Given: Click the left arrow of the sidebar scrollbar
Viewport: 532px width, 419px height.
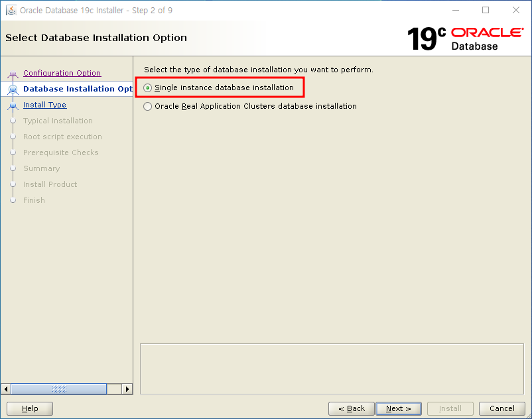Looking at the screenshot, I should [6, 389].
